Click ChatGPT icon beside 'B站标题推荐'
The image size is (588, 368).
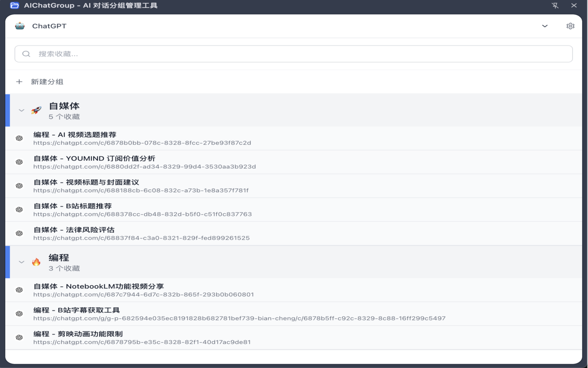[x=19, y=210]
